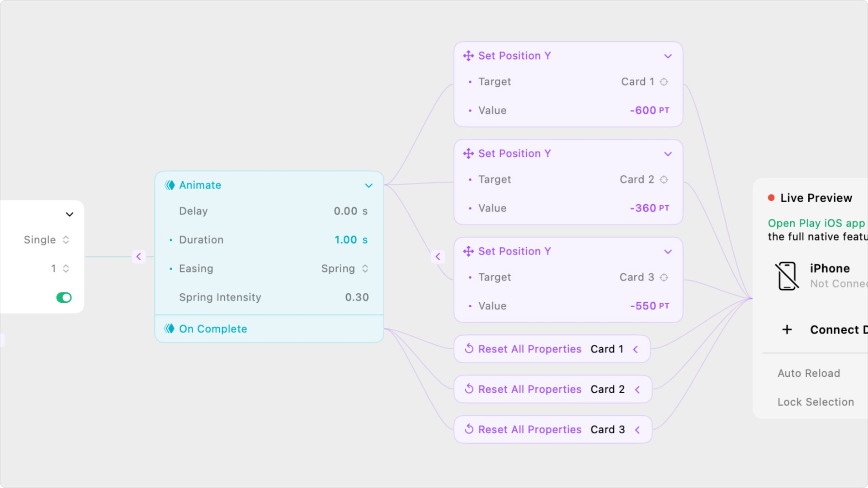Click the Reset All Properties Card 1 action
Image resolution: width=868 pixels, height=488 pixels.
(x=552, y=349)
